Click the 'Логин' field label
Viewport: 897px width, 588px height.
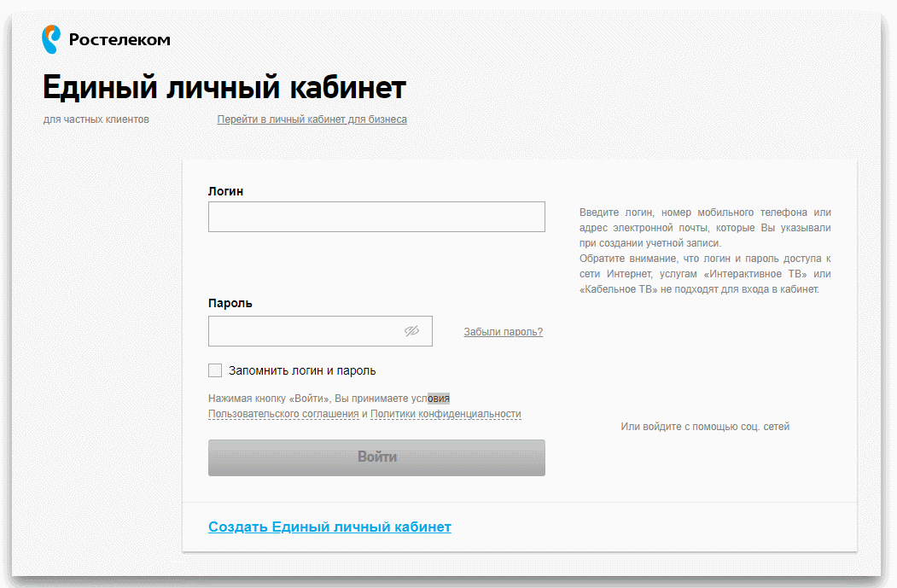pyautogui.click(x=225, y=191)
